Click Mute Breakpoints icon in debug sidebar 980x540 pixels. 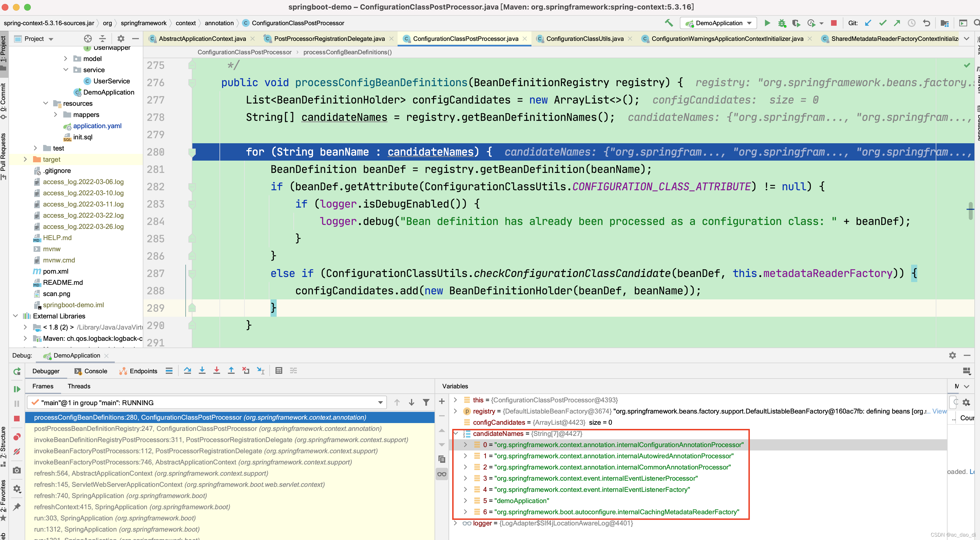point(17,451)
